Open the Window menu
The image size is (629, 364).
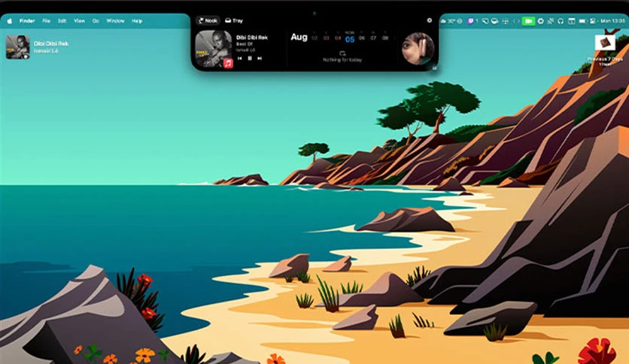(115, 21)
